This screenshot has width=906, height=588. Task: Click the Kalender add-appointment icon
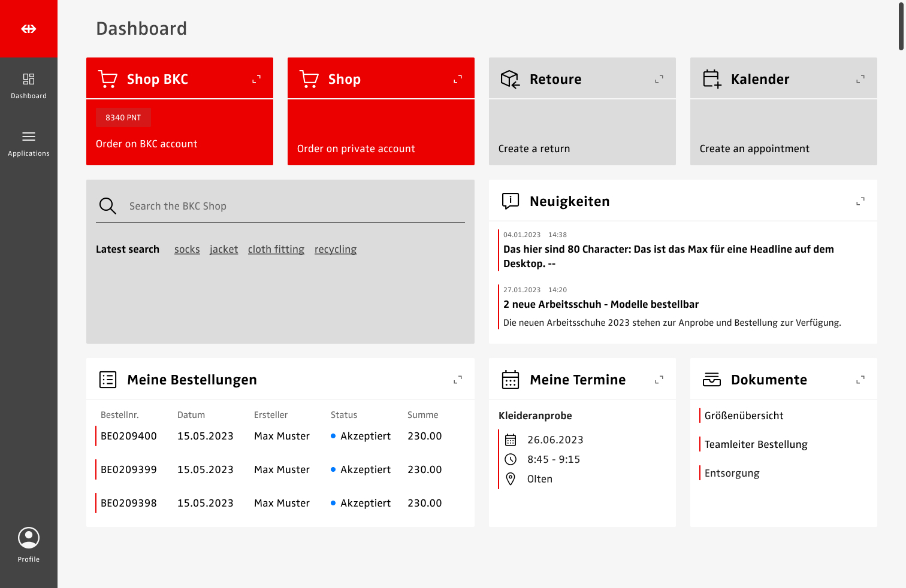[x=711, y=79]
